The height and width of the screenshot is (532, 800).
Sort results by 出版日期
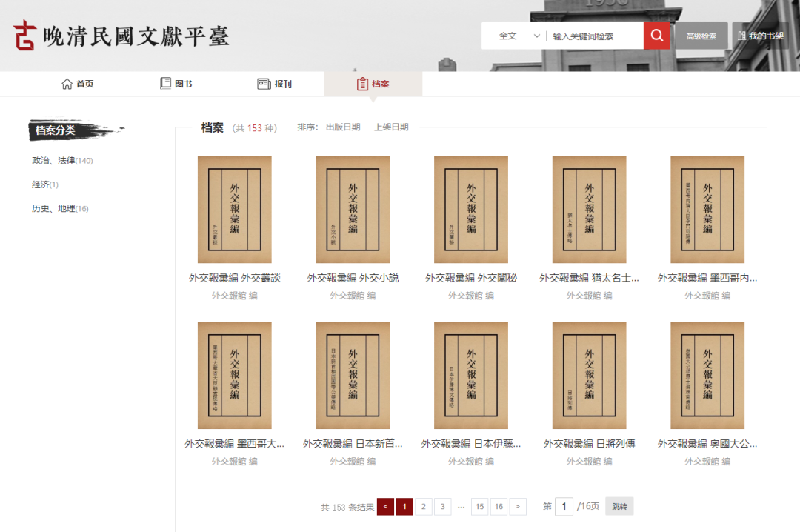343,127
